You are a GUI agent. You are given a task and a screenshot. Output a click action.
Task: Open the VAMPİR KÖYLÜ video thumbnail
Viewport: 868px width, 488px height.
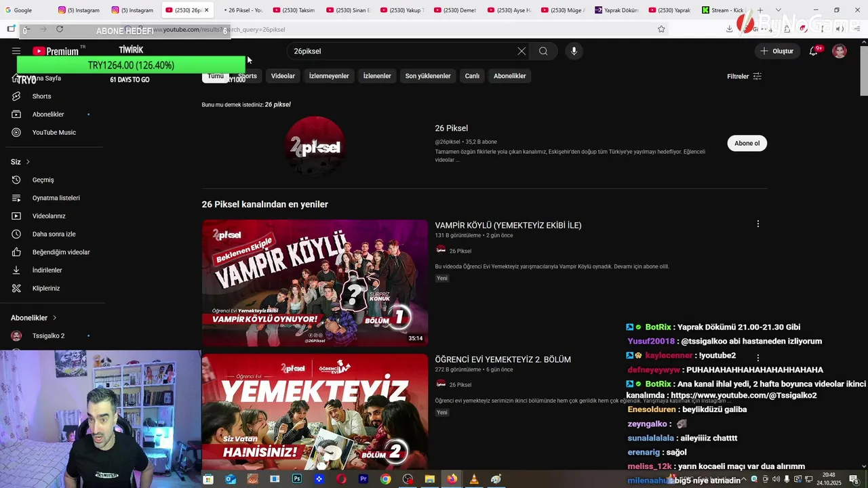315,283
